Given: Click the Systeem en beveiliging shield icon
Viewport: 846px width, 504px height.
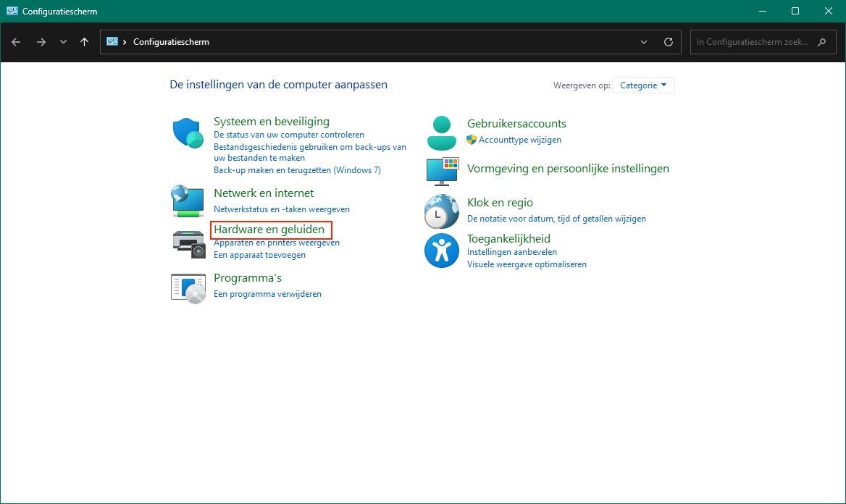Looking at the screenshot, I should pyautogui.click(x=188, y=133).
